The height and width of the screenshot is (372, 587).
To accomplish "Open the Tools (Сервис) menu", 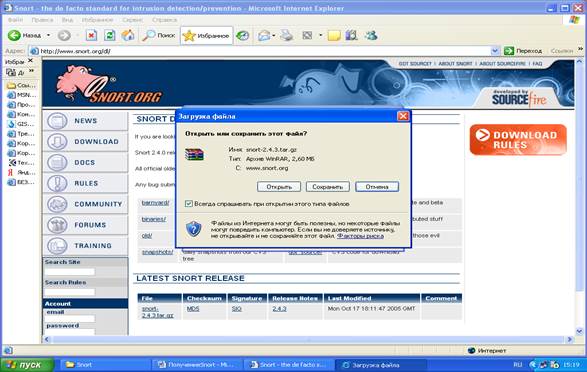I will pyautogui.click(x=133, y=20).
